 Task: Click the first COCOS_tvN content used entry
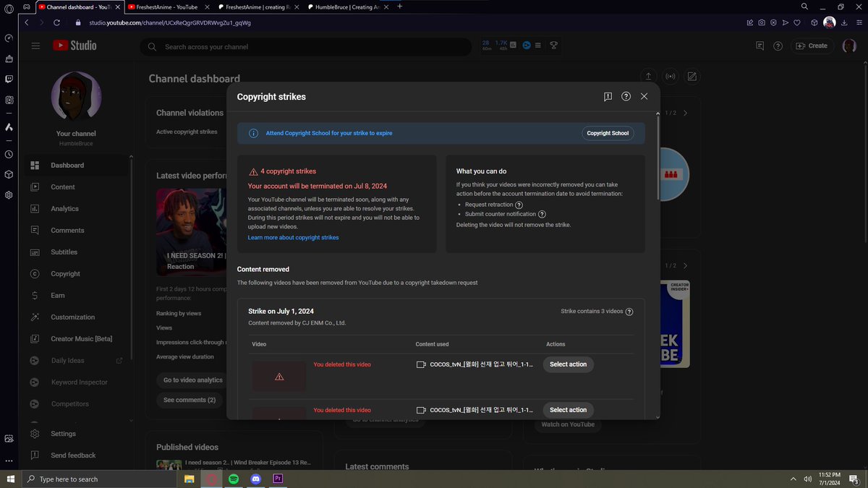point(475,364)
